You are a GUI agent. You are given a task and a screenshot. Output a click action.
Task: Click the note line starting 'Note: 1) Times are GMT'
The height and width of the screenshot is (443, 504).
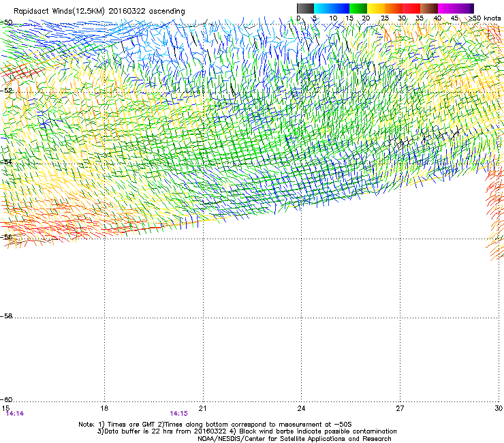pos(215,425)
